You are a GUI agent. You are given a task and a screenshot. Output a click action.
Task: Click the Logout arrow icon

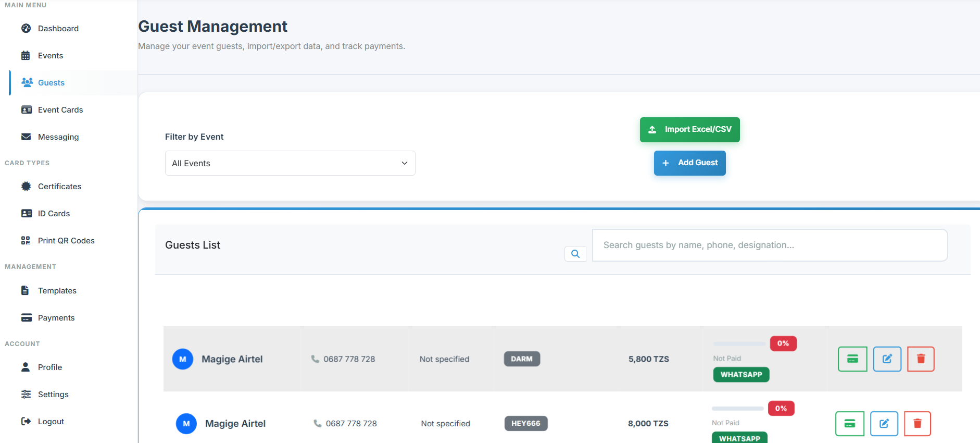(26, 421)
